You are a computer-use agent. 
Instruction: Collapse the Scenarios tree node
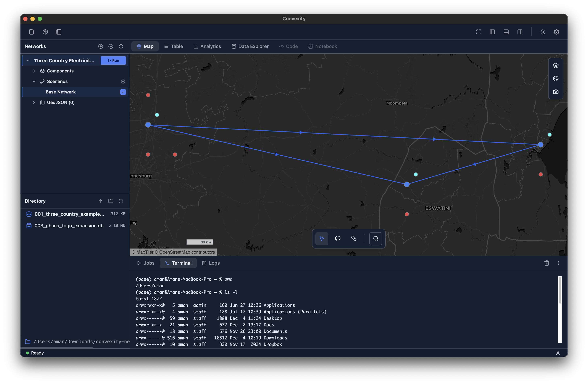tap(34, 81)
